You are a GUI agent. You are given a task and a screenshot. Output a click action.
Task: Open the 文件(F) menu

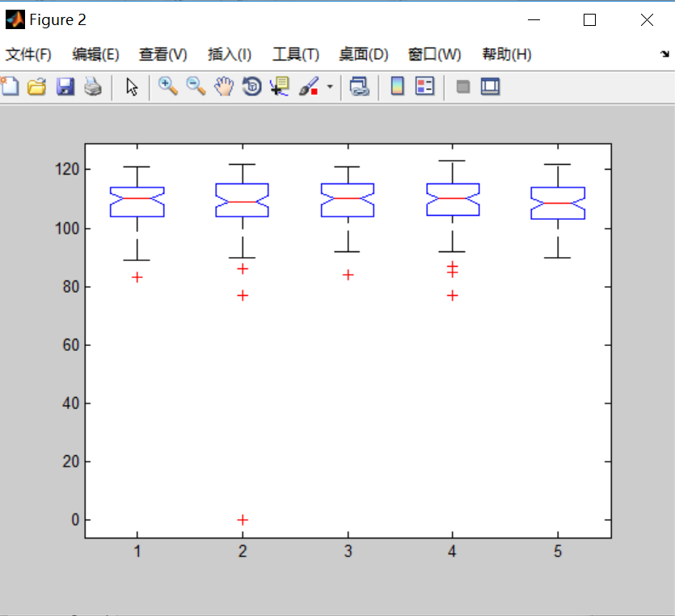click(28, 54)
